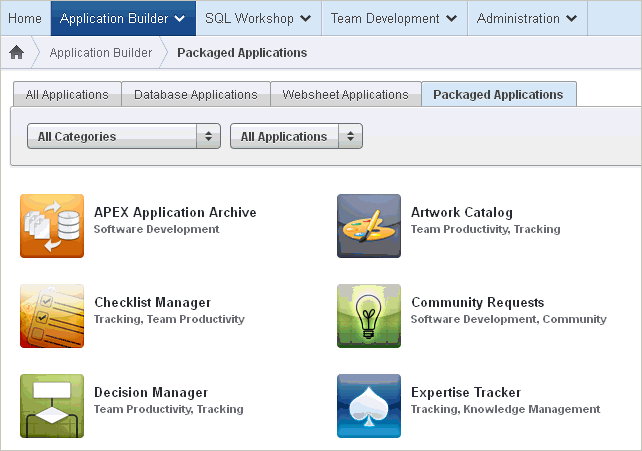
Task: Click 'Team Productivity, Tracking' under Decision Manager
Action: (169, 409)
